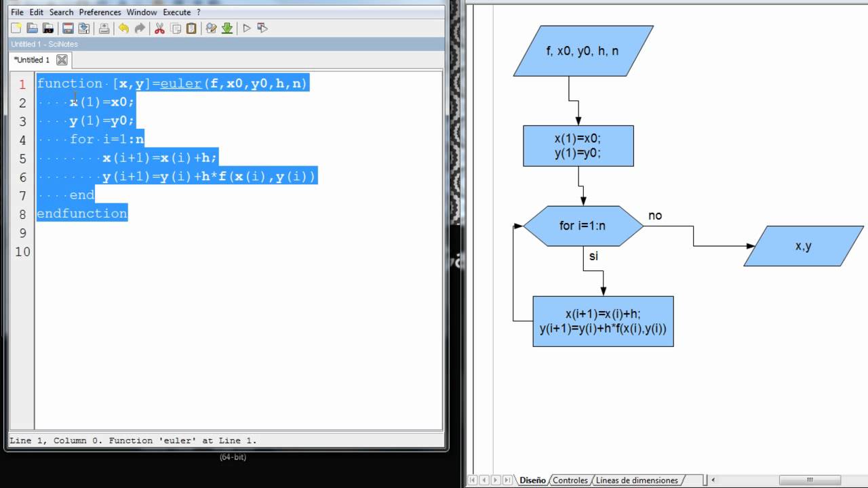Image resolution: width=868 pixels, height=488 pixels.
Task: Click the first sheet navigation arrow
Action: 473,480
